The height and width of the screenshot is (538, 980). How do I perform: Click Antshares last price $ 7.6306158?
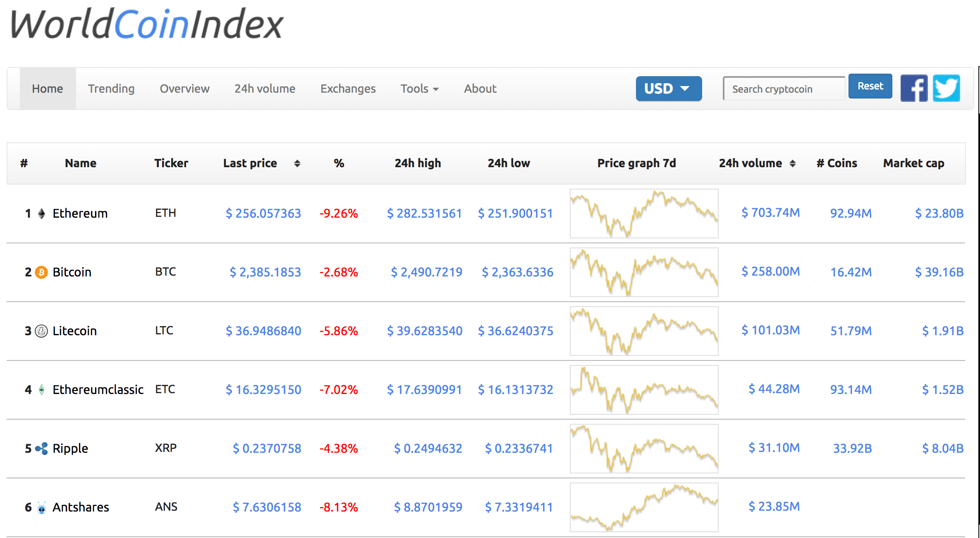[x=267, y=507]
